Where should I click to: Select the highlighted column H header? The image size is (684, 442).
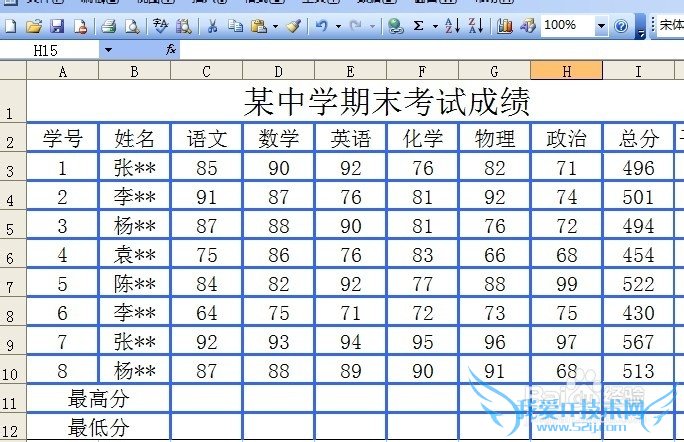tap(566, 71)
